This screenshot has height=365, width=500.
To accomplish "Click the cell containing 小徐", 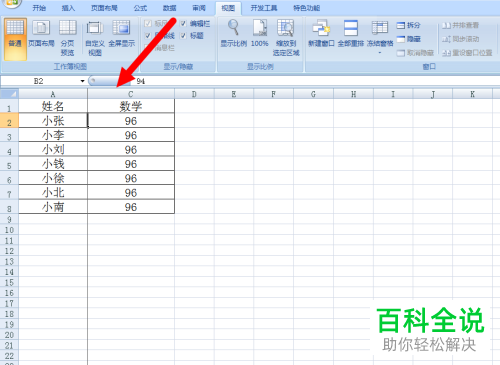I will (53, 178).
